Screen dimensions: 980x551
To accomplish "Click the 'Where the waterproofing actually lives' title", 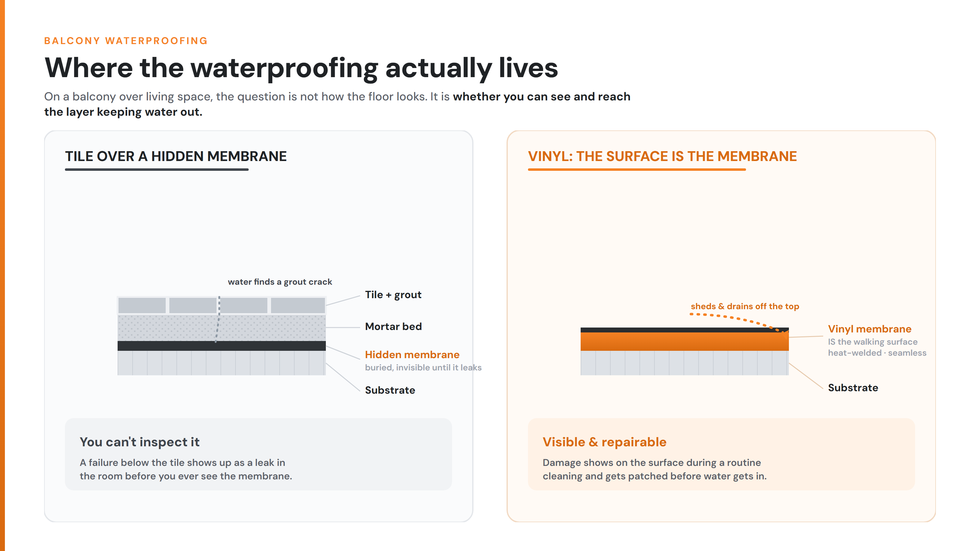I will point(301,68).
